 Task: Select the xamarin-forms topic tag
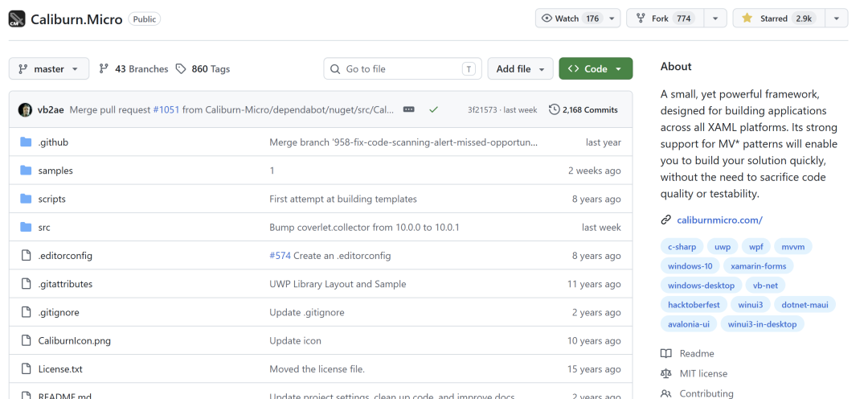[759, 266]
